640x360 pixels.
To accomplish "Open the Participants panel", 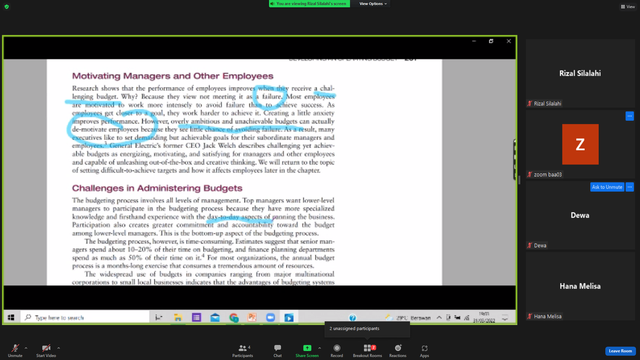I will pyautogui.click(x=243, y=350).
